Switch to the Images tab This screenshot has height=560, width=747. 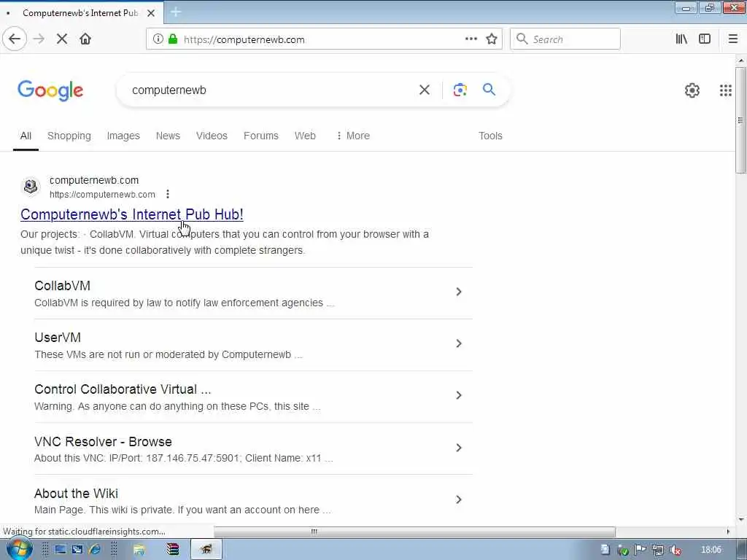pos(123,136)
